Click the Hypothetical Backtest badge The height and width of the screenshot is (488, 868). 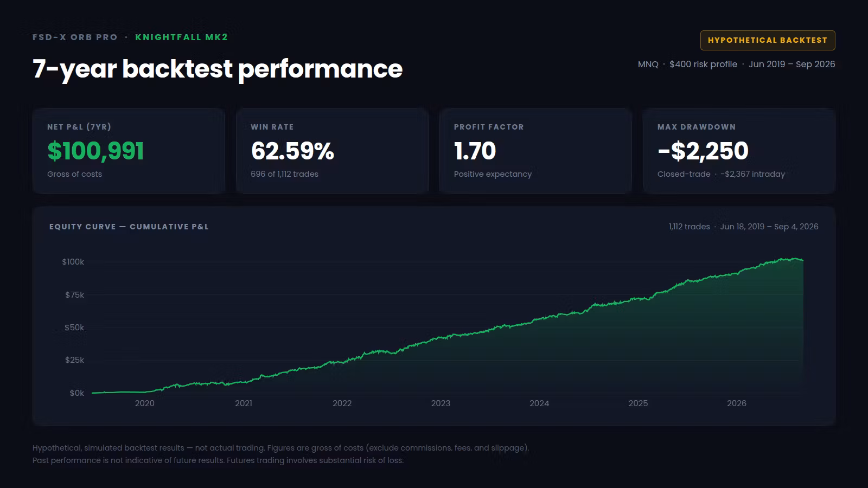click(768, 40)
